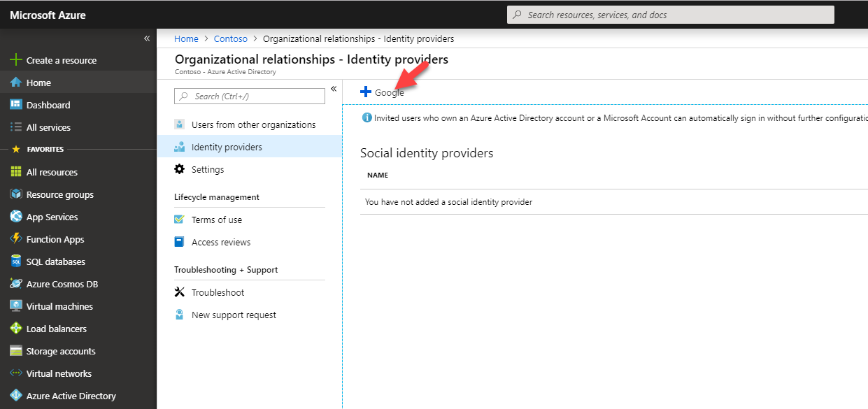This screenshot has height=409, width=868.
Task: Click the Favorites star icon
Action: pos(16,149)
